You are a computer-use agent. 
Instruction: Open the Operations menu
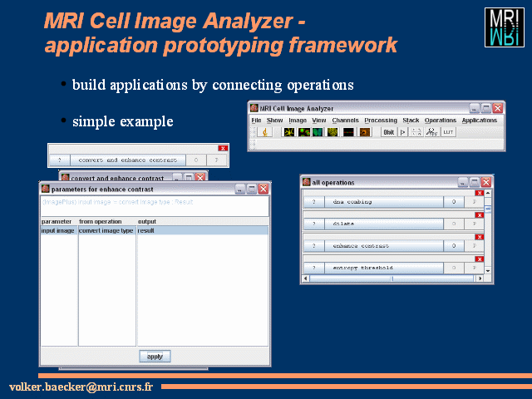point(441,120)
